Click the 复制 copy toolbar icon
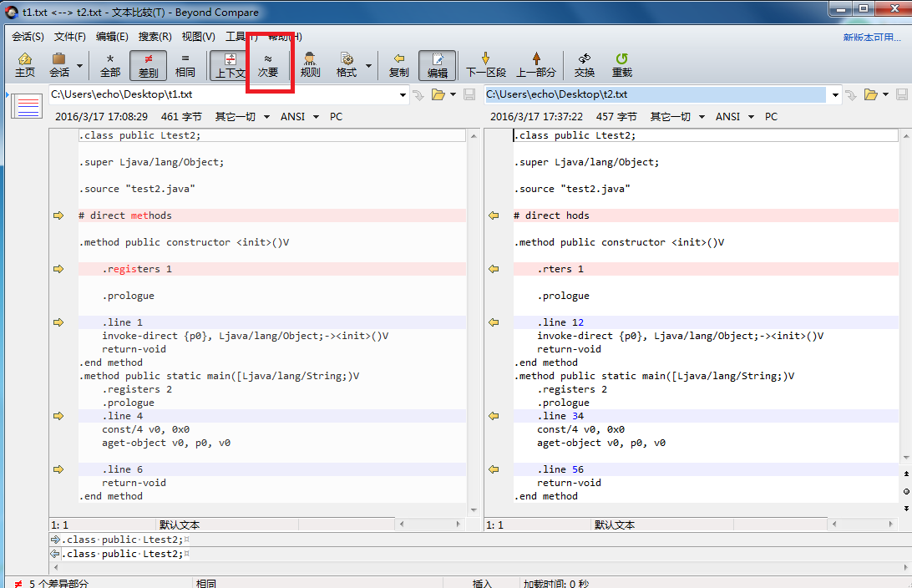This screenshot has width=912, height=588. (x=399, y=65)
